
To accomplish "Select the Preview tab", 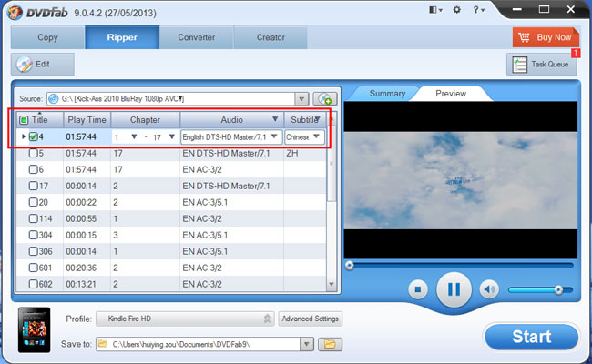I will [451, 94].
